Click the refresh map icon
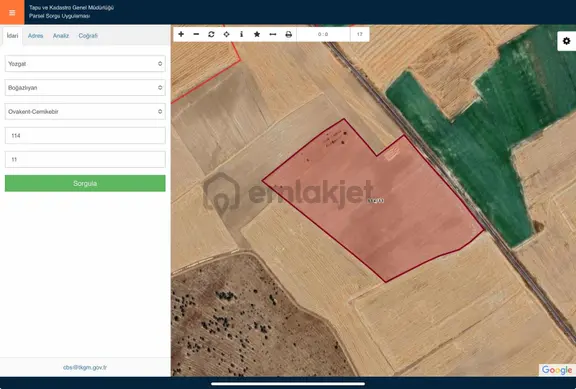Screen dimensions: 576x389 click(211, 34)
